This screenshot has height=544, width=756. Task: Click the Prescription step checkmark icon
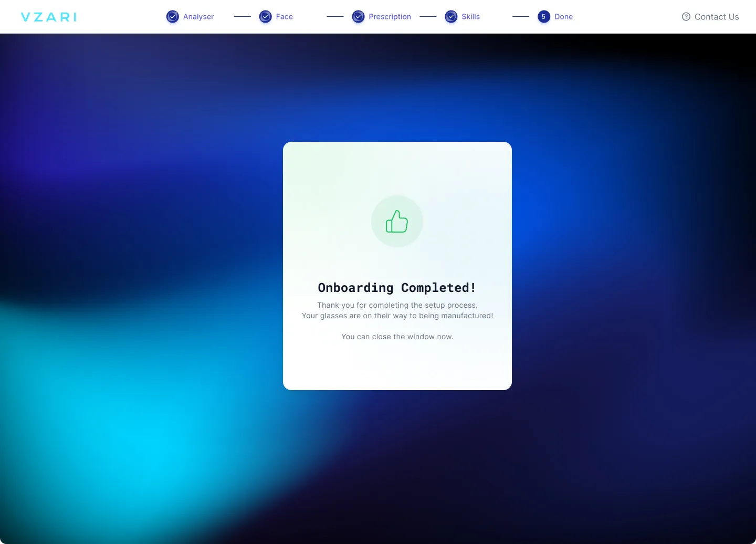tap(358, 17)
